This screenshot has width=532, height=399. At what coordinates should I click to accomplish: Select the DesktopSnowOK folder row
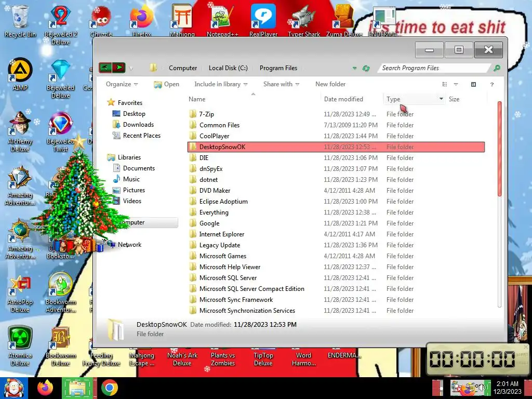coord(336,147)
